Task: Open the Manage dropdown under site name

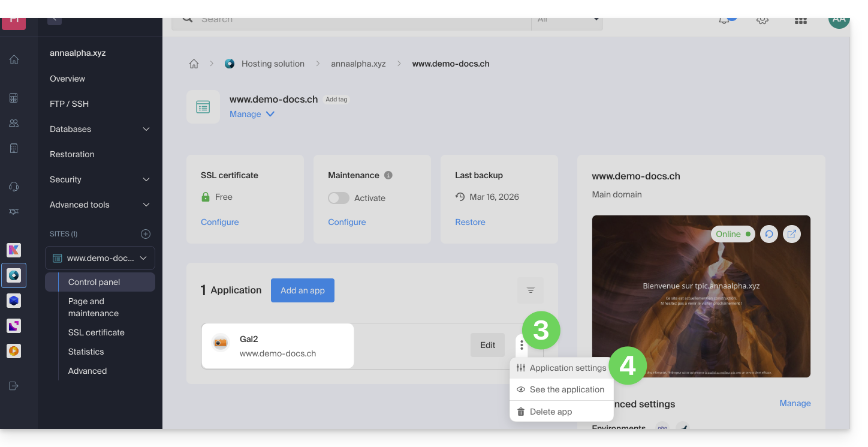Action: click(x=252, y=114)
